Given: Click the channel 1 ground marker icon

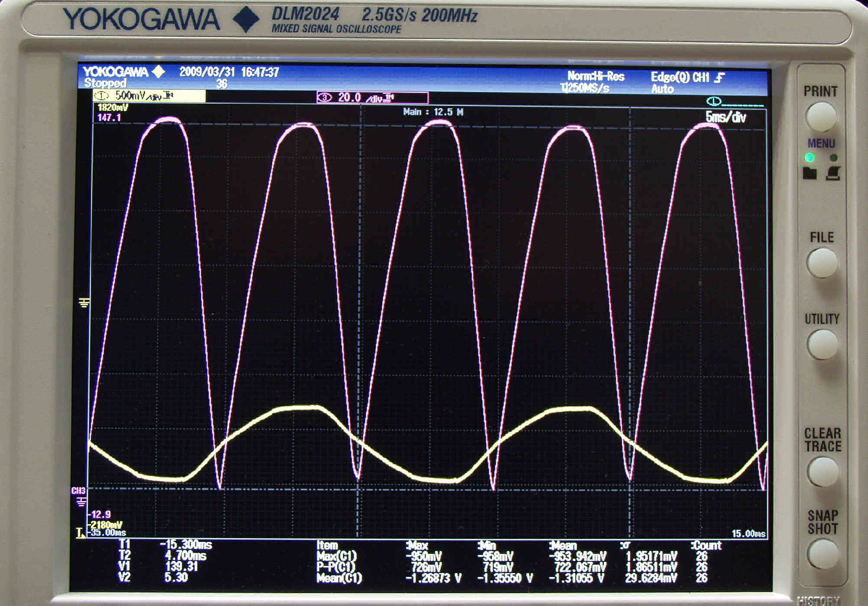Looking at the screenshot, I should (x=85, y=302).
